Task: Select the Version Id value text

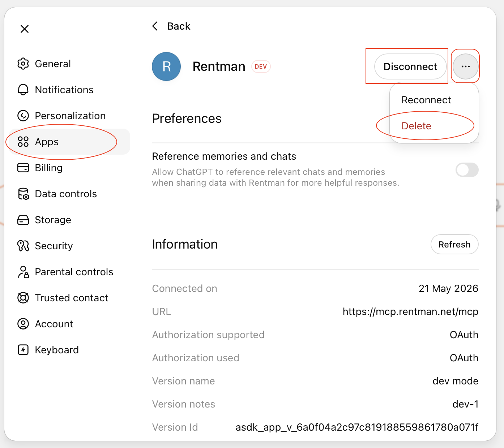Action: [357, 427]
